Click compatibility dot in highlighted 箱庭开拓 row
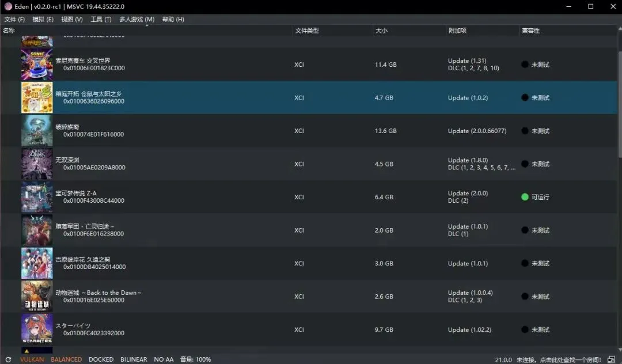 tap(525, 97)
